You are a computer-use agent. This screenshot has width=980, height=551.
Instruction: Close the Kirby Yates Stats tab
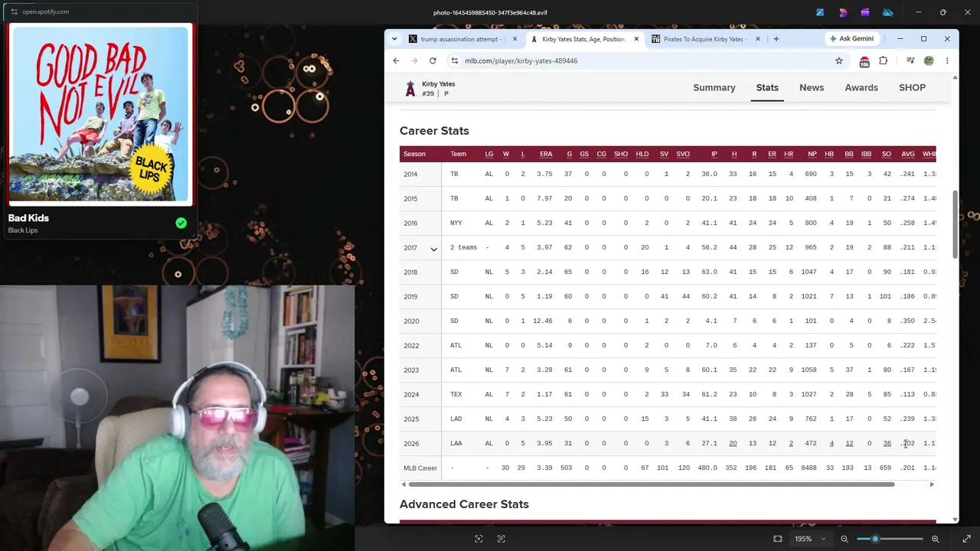(x=635, y=39)
